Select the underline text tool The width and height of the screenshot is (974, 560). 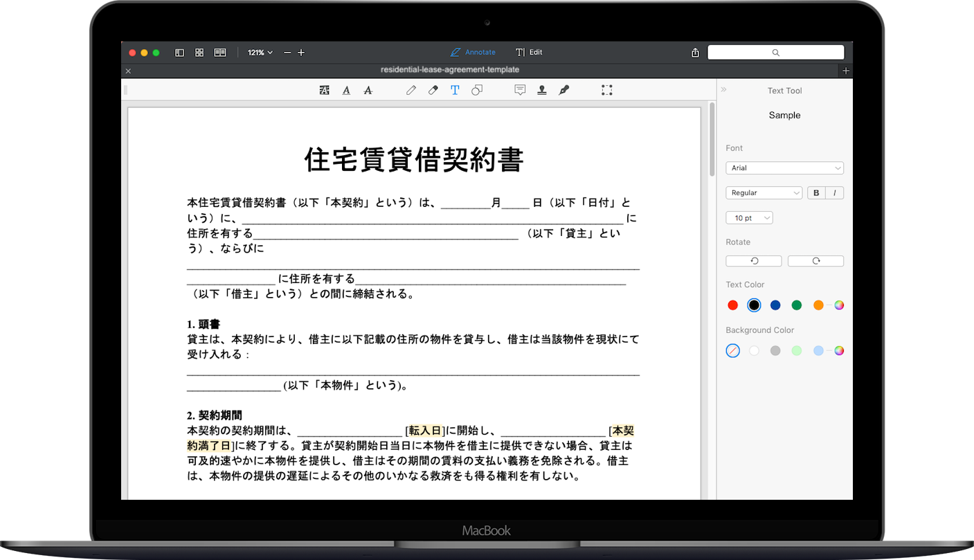346,90
